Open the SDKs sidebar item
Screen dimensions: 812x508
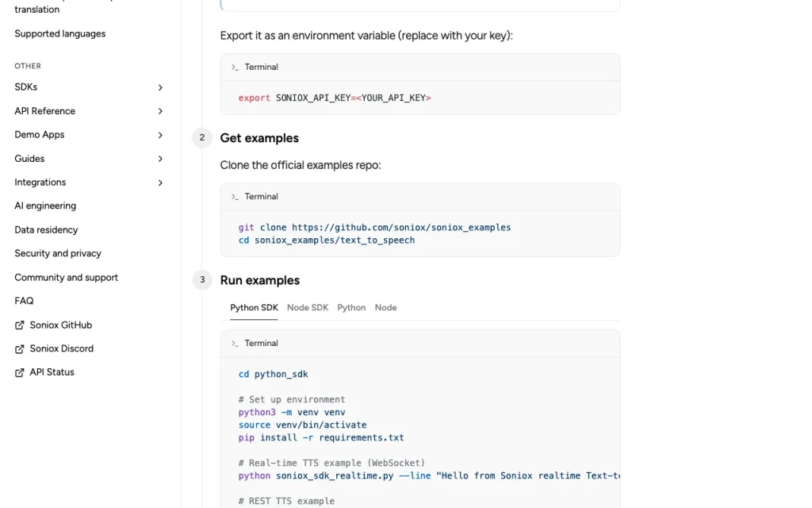(x=26, y=87)
